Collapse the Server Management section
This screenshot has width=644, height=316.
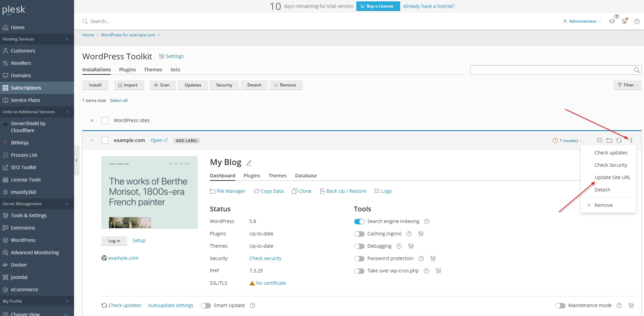(67, 204)
